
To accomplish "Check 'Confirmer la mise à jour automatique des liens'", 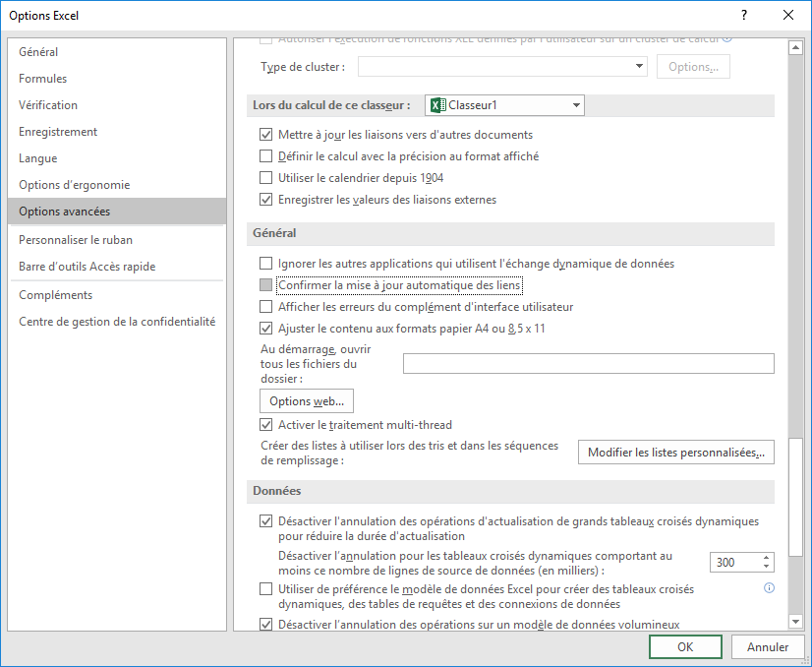I will pos(265,285).
